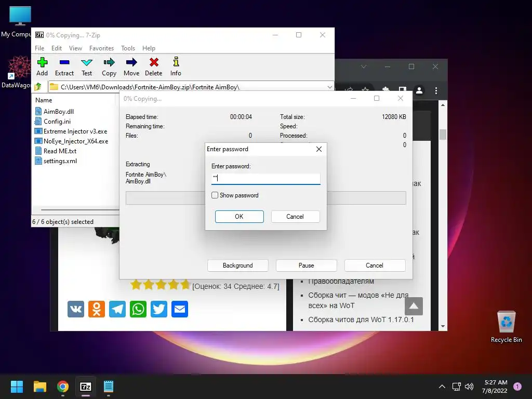
Task: Share page via WhatsApp icon
Action: (138, 309)
